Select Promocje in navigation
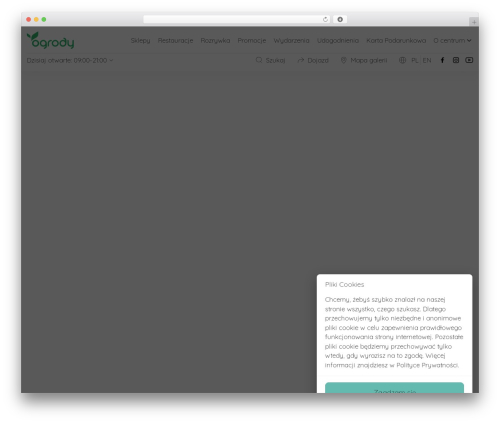Viewport: 500px width, 423px height. [252, 41]
